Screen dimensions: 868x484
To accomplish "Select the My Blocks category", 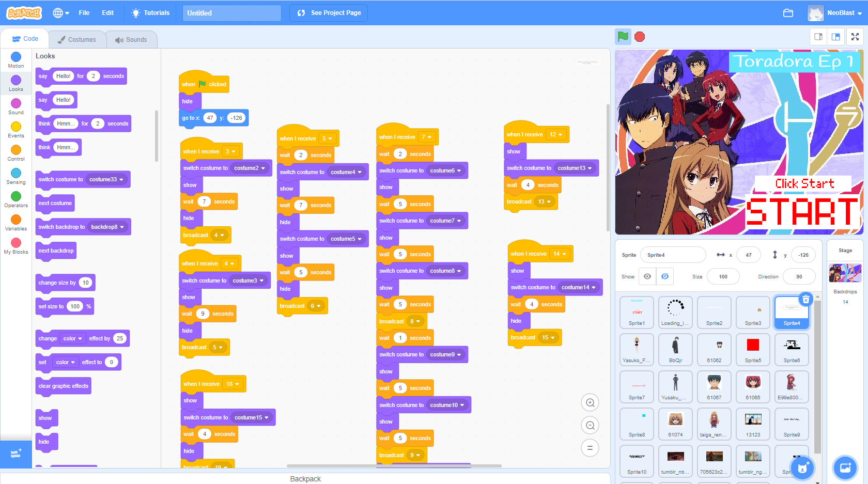I will pyautogui.click(x=16, y=246).
